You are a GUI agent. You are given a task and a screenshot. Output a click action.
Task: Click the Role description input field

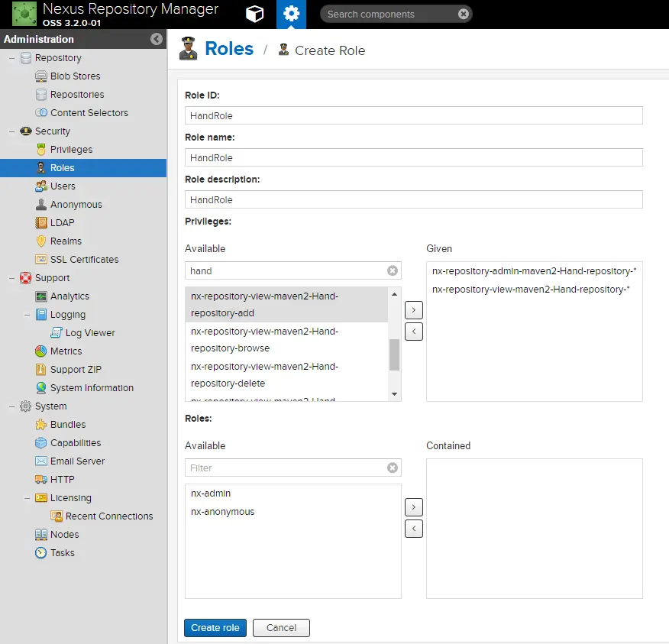click(x=413, y=199)
